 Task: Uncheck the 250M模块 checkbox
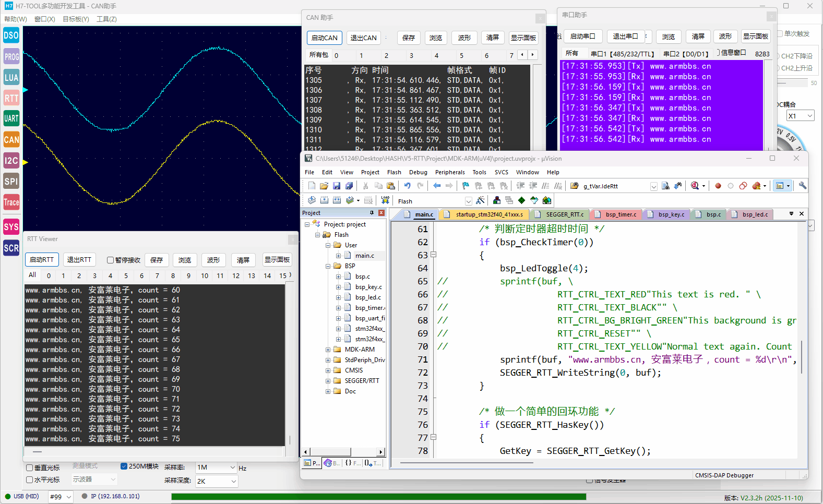click(124, 466)
